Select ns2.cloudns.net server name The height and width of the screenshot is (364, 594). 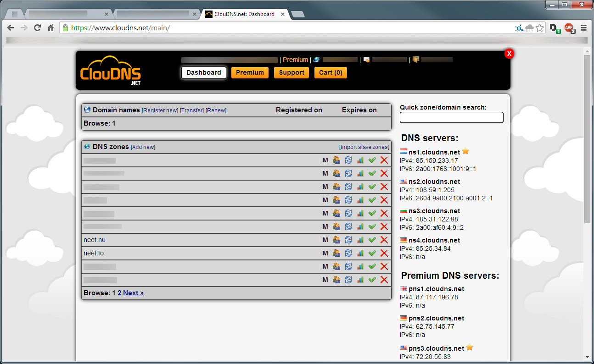point(434,182)
